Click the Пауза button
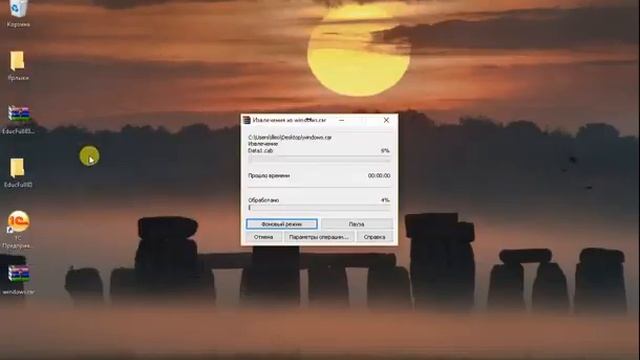 pyautogui.click(x=357, y=224)
